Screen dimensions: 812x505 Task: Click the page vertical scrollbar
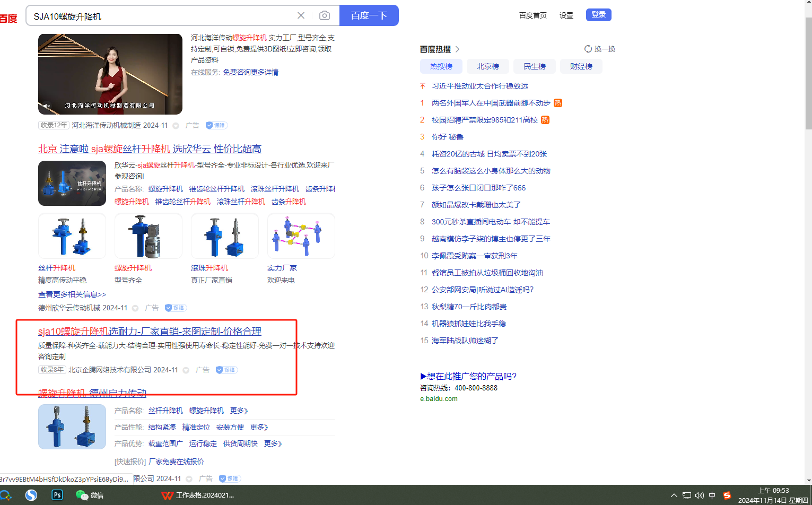(x=808, y=74)
